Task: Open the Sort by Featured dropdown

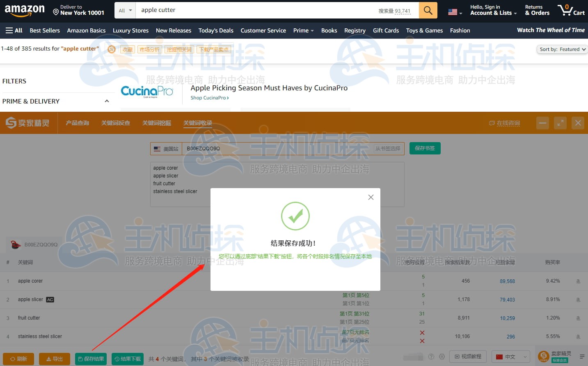Action: pos(562,49)
